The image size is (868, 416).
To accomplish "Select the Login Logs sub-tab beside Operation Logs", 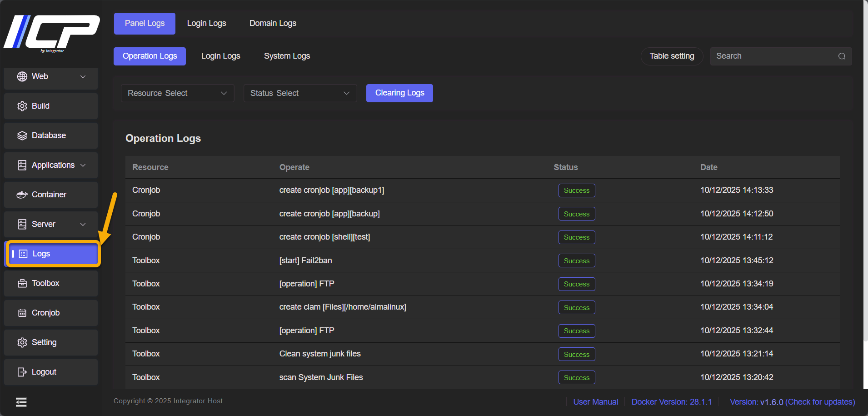I will pos(221,56).
